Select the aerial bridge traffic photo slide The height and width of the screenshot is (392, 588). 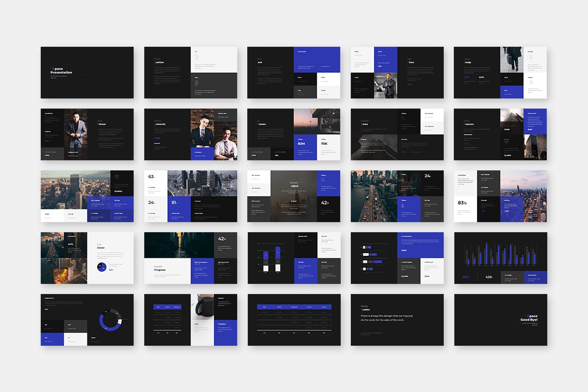coord(397,196)
